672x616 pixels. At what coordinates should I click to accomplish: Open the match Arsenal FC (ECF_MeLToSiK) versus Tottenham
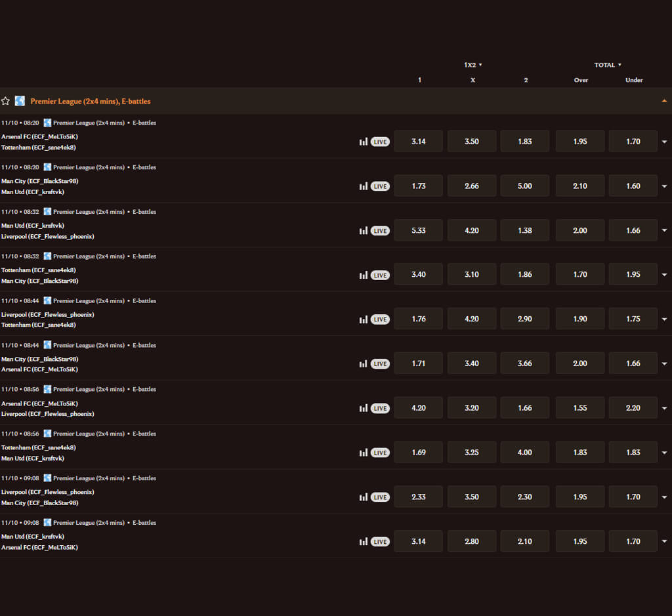click(39, 142)
